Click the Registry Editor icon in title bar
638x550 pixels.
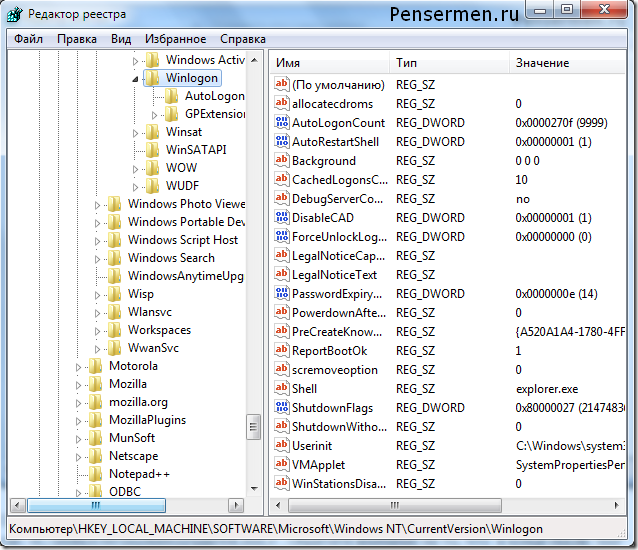(15, 15)
